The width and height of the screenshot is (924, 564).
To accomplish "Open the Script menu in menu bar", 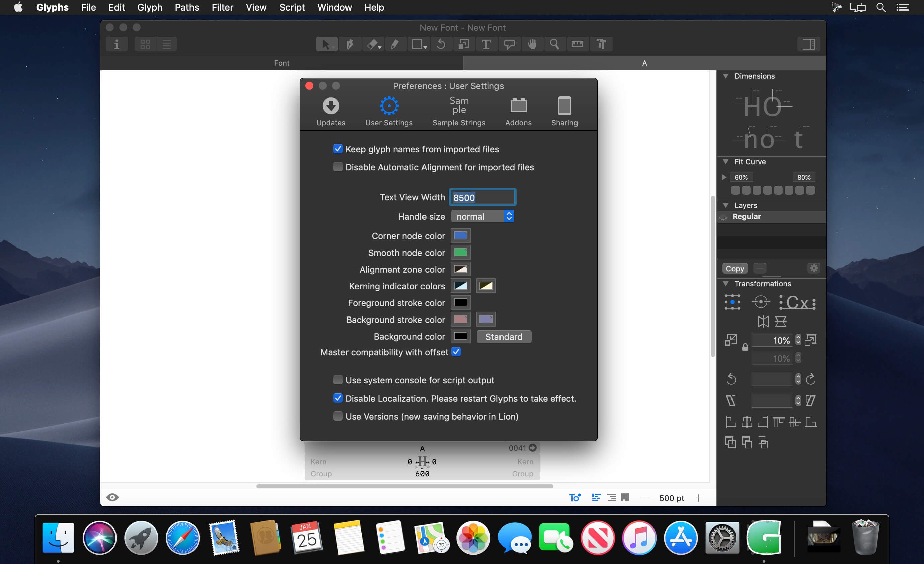I will (x=292, y=7).
